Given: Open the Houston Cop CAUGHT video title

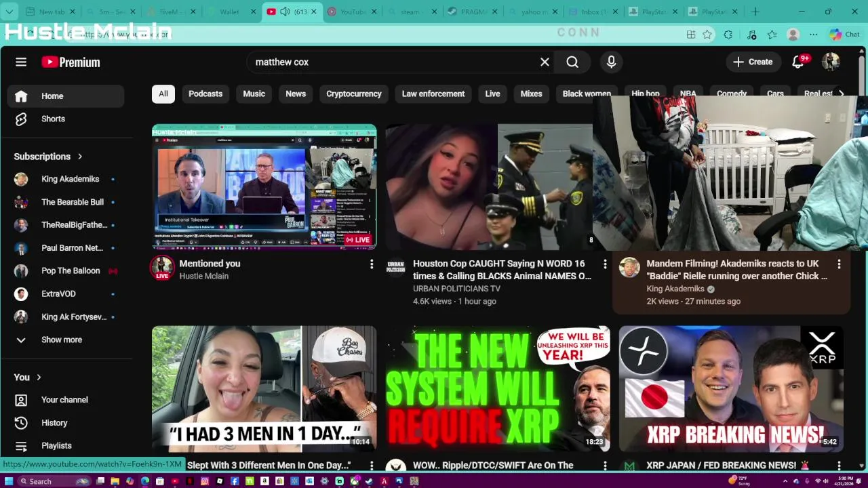Looking at the screenshot, I should [x=502, y=270].
